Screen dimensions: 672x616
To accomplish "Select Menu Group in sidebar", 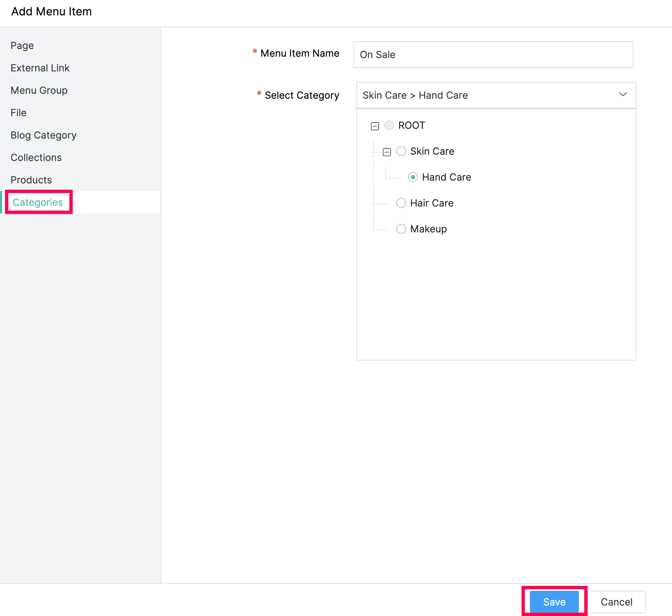I will tap(39, 90).
